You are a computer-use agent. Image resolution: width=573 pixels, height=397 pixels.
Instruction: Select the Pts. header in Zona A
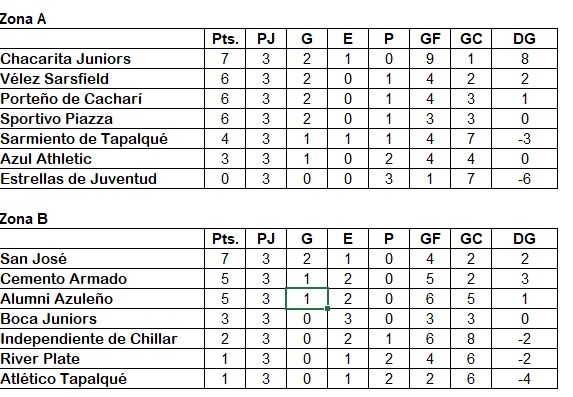(x=225, y=39)
